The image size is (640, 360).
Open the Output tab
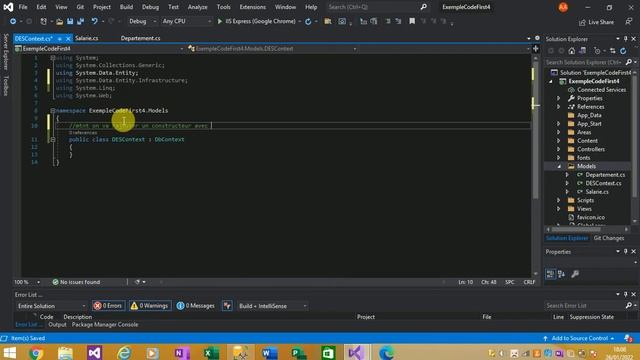(x=57, y=324)
